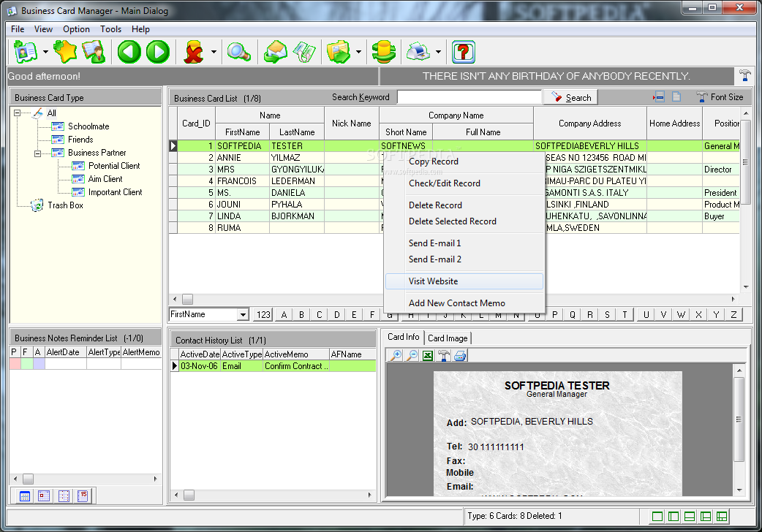Export card info to Excel icon
The image size is (762, 532).
[428, 356]
